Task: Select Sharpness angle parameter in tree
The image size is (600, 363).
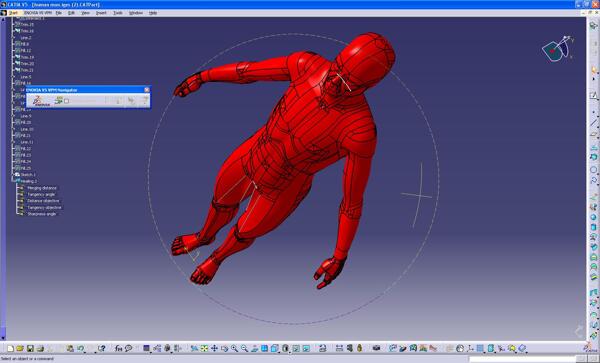Action: 42,214
